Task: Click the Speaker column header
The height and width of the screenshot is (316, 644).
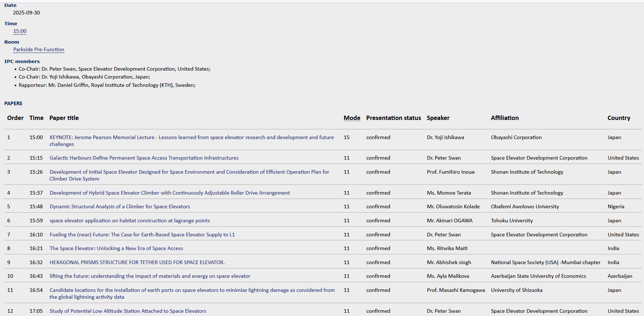Action: pyautogui.click(x=438, y=118)
